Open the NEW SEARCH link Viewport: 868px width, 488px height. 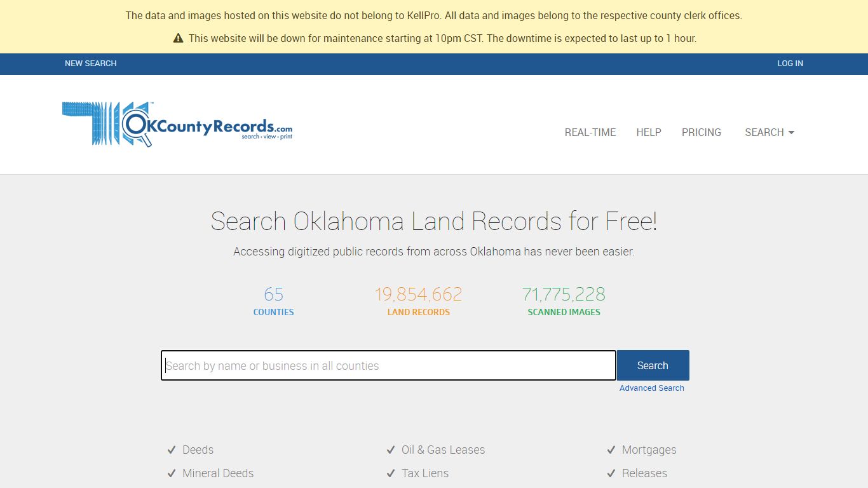pyautogui.click(x=91, y=64)
